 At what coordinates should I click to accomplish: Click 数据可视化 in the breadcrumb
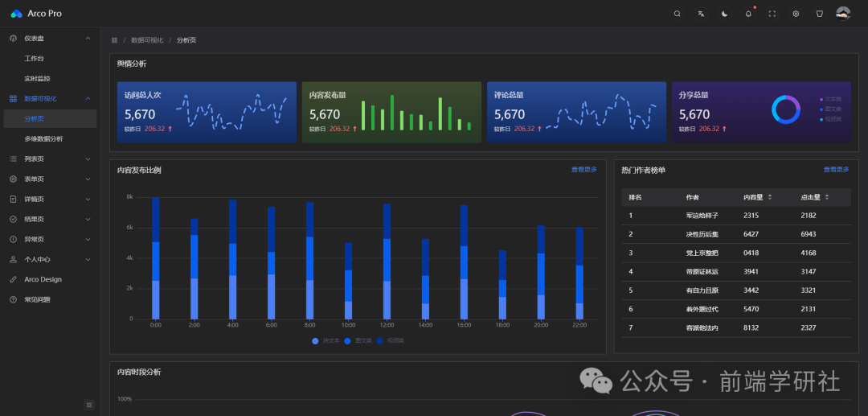click(x=147, y=40)
